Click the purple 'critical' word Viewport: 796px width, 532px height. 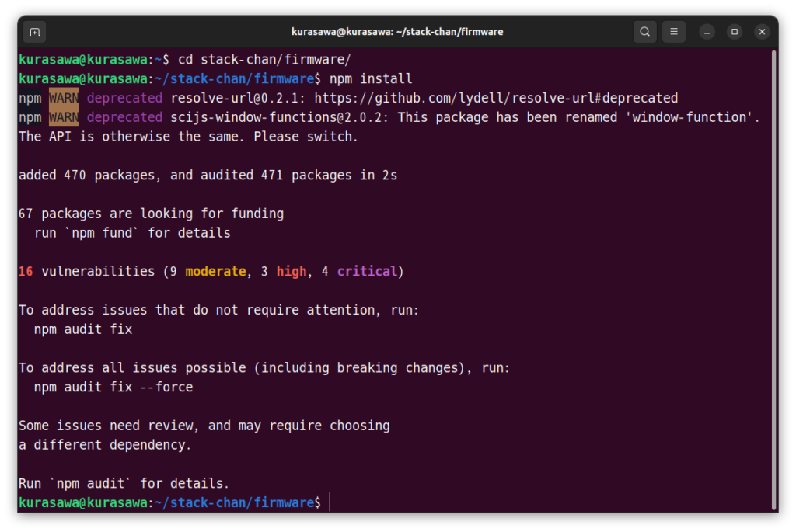(x=367, y=272)
